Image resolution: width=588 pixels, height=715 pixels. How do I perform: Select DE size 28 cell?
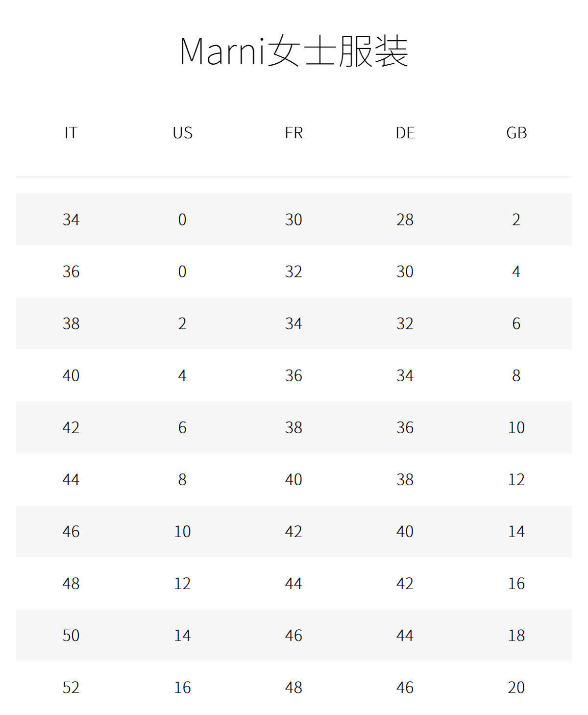[405, 220]
